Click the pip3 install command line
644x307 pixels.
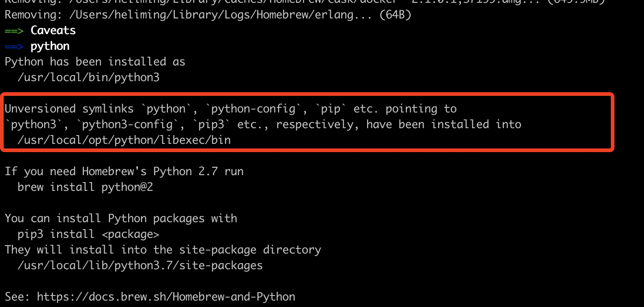tap(88, 234)
